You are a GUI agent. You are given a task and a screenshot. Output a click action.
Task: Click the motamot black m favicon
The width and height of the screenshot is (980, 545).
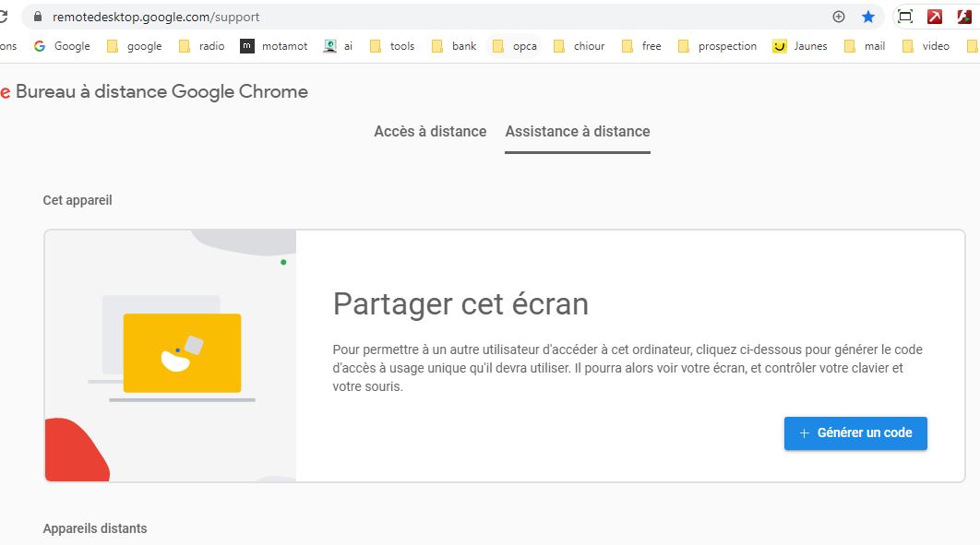click(x=247, y=46)
